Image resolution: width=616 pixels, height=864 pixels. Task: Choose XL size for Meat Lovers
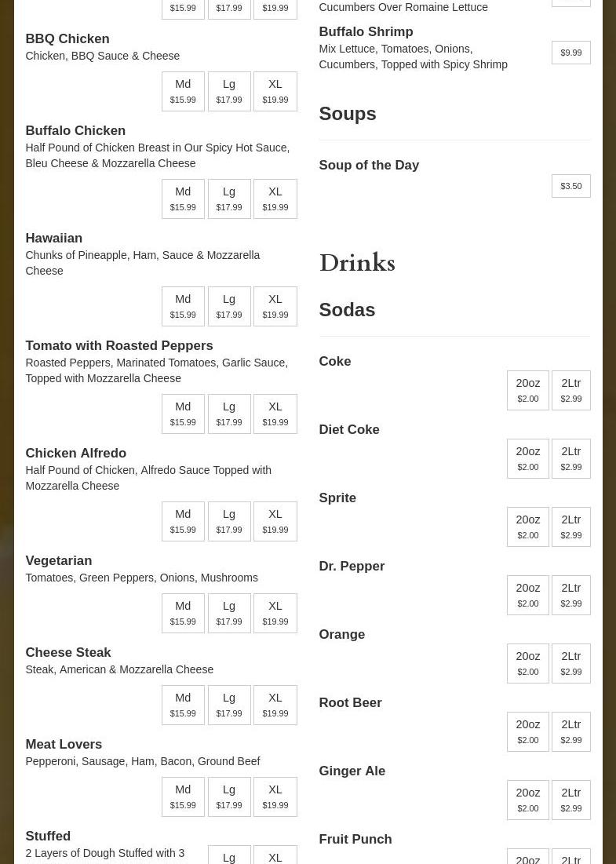coord(275,797)
